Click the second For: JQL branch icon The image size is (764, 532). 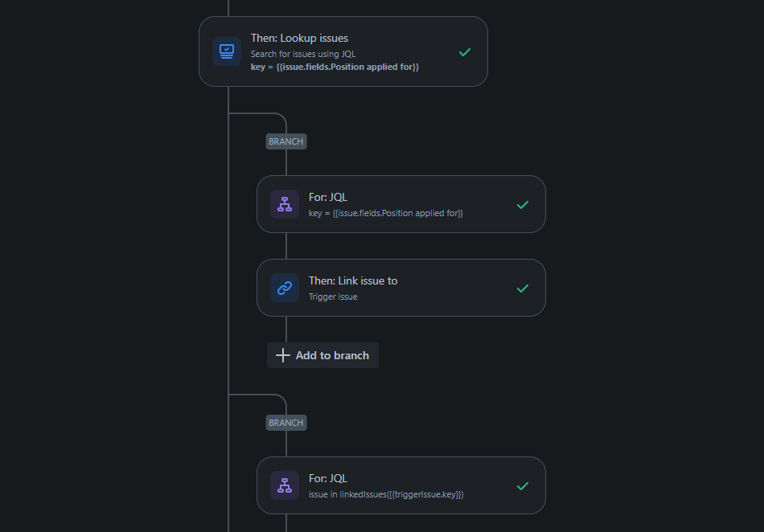point(285,485)
